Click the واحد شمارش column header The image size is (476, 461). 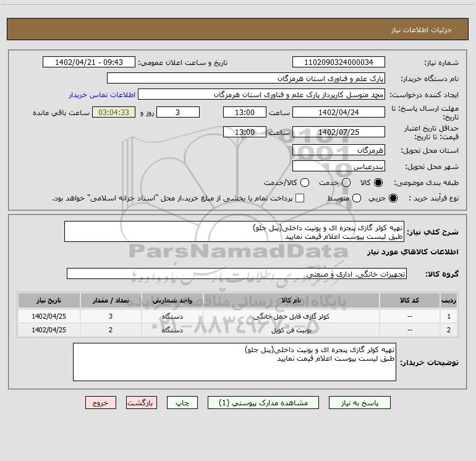pos(172,300)
